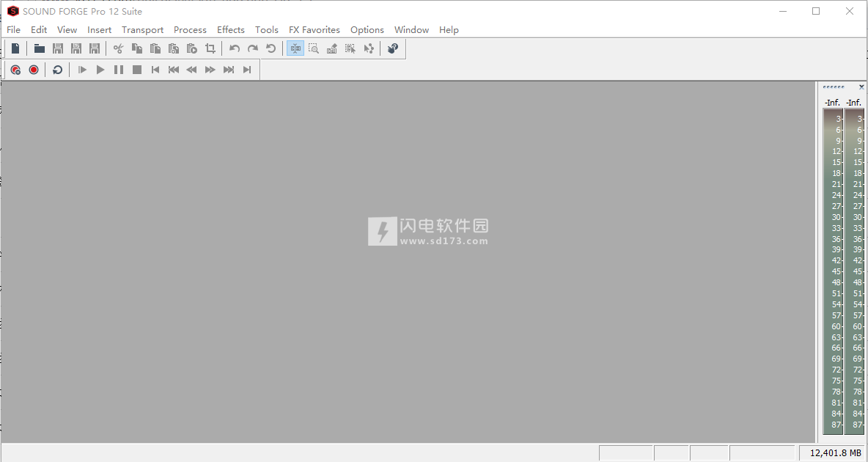Open the View menu
Viewport: 868px width, 462px height.
pos(67,30)
